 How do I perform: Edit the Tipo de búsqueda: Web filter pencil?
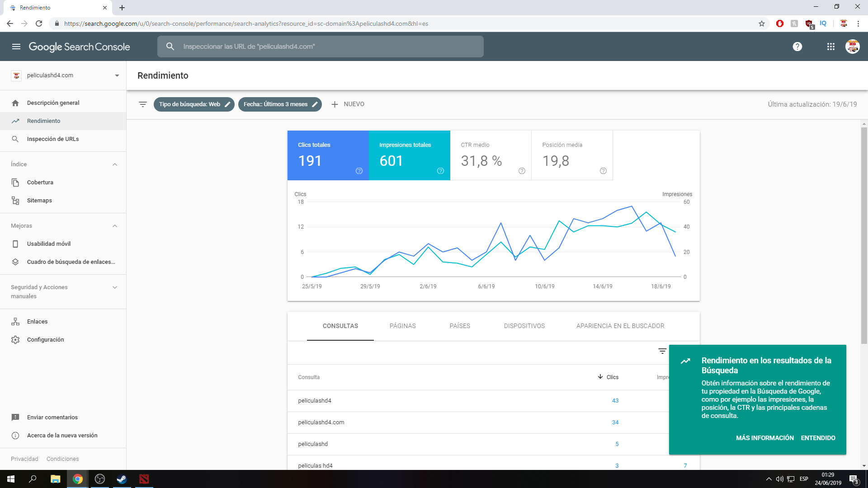tap(228, 104)
